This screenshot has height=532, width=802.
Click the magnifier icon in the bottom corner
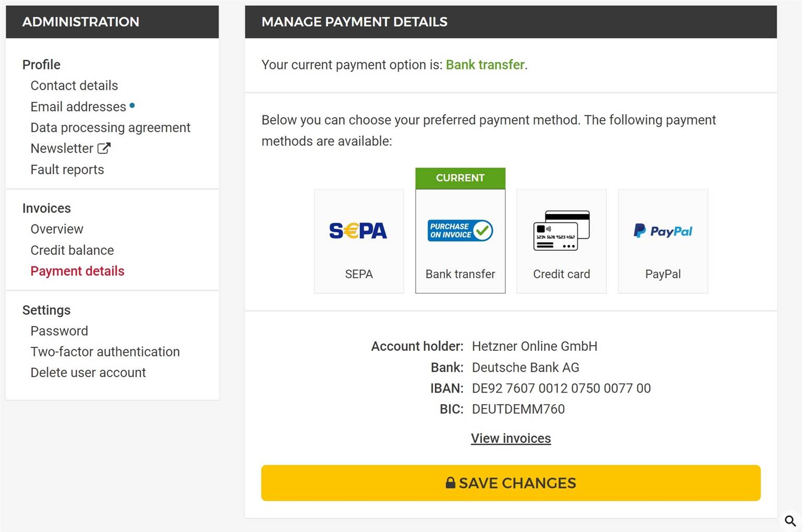pos(790,521)
